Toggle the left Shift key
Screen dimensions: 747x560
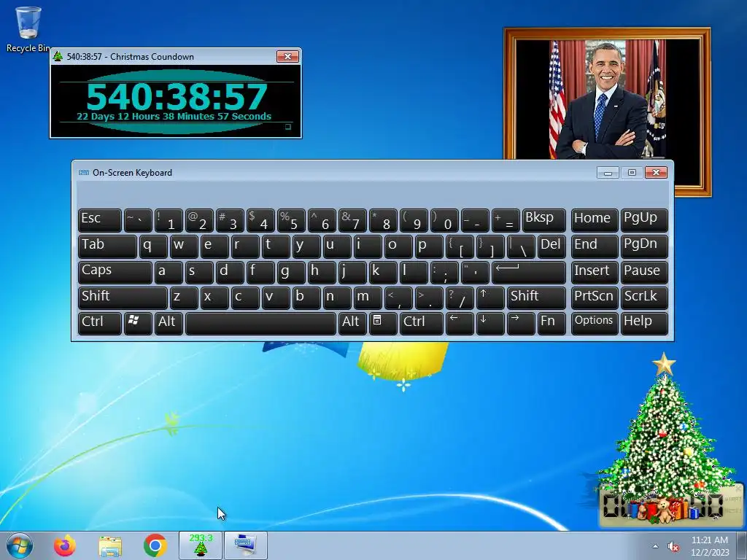(123, 297)
